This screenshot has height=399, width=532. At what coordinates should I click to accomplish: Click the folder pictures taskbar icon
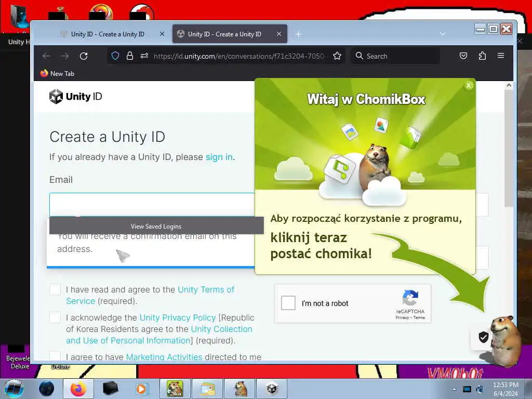(207, 389)
